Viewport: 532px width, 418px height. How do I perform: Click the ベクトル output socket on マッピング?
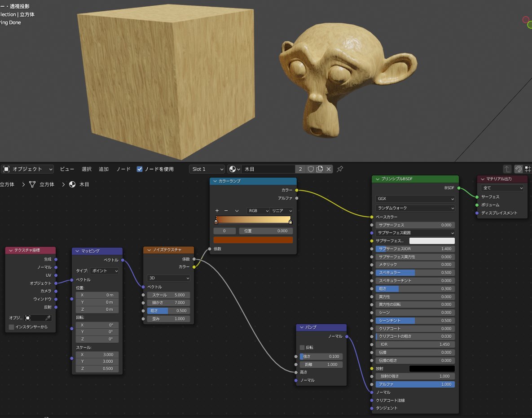[x=123, y=260]
